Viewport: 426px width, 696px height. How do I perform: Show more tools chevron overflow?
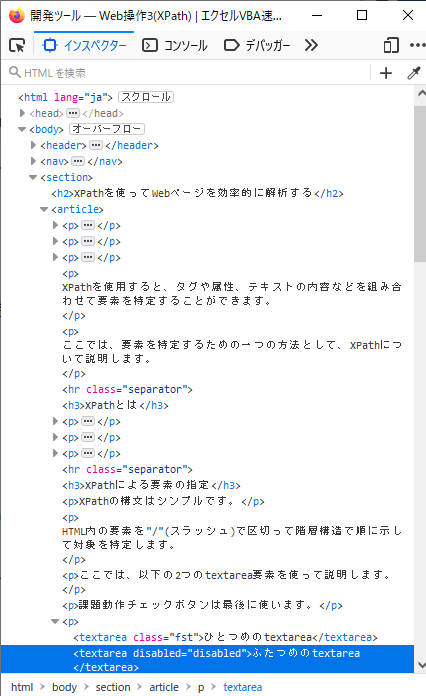(312, 45)
